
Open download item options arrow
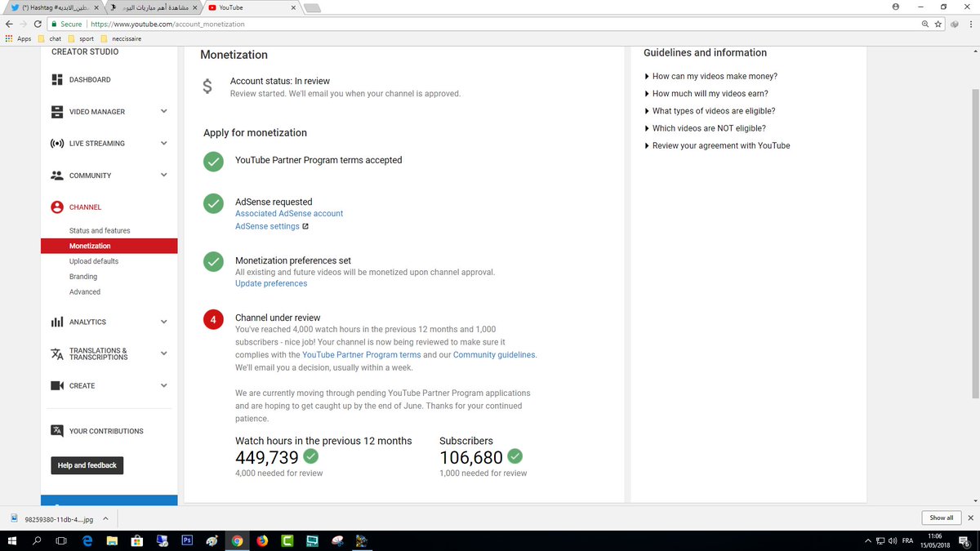(x=107, y=518)
